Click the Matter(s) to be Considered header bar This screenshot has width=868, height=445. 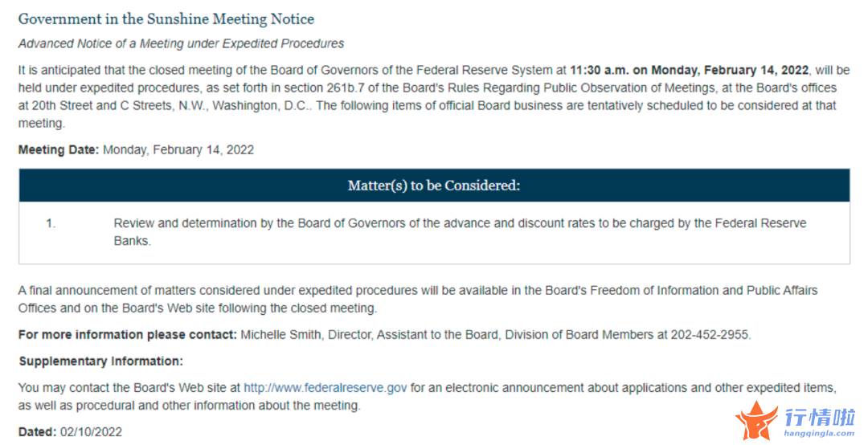point(434,186)
